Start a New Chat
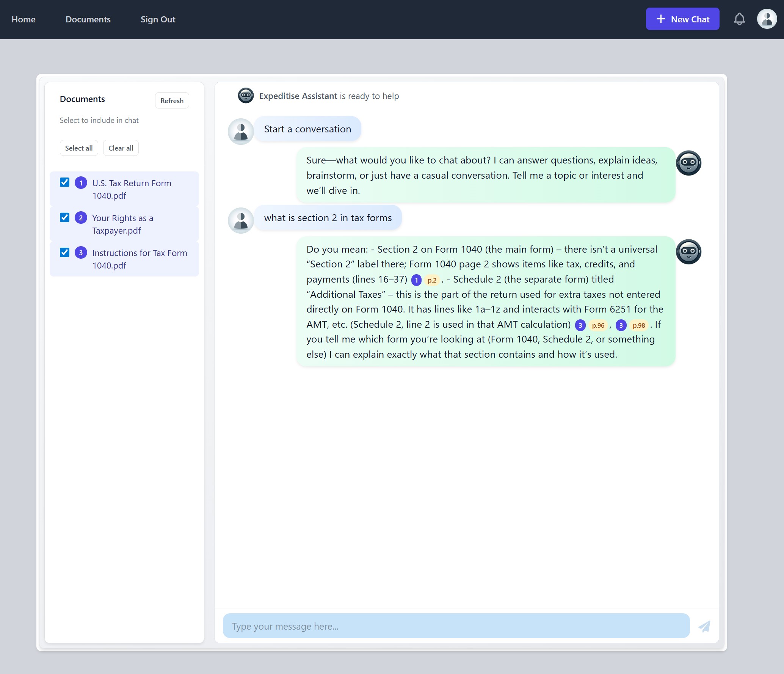 pyautogui.click(x=682, y=19)
